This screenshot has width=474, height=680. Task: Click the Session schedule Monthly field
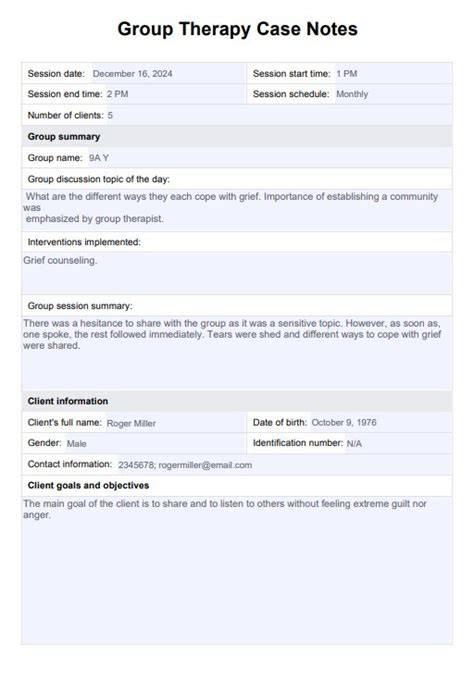coord(393,94)
